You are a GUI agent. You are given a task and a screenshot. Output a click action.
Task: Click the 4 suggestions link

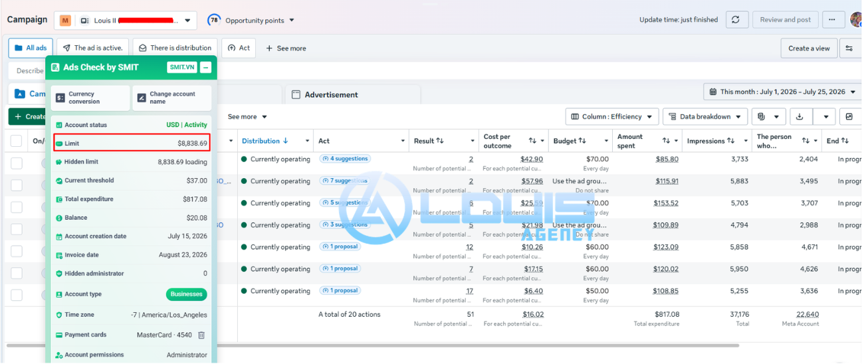point(344,159)
